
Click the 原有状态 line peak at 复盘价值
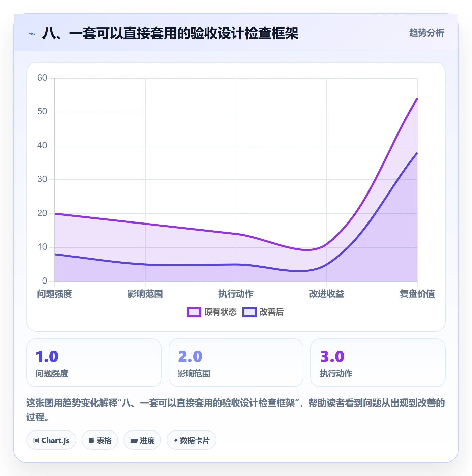(417, 98)
